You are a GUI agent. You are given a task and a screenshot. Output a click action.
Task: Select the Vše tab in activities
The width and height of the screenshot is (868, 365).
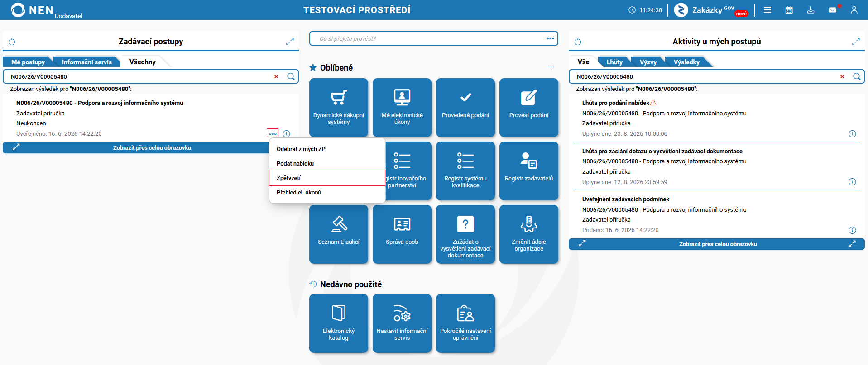584,62
